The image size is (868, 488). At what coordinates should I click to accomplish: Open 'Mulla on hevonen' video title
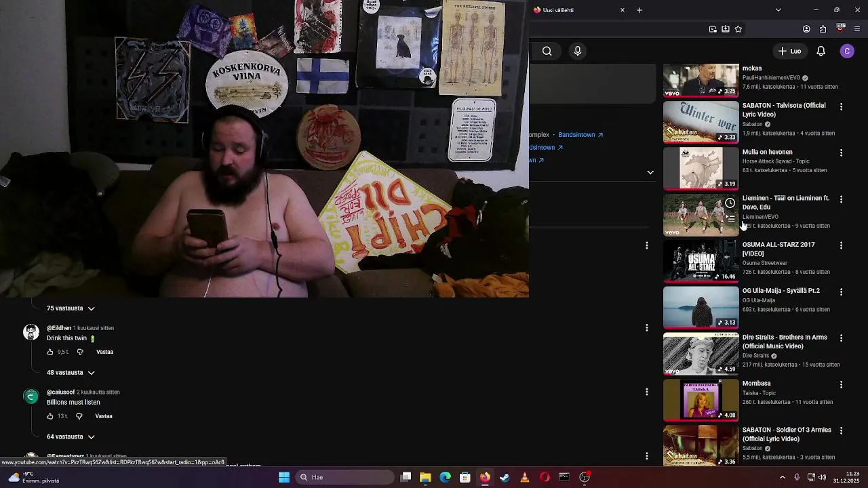coord(767,152)
